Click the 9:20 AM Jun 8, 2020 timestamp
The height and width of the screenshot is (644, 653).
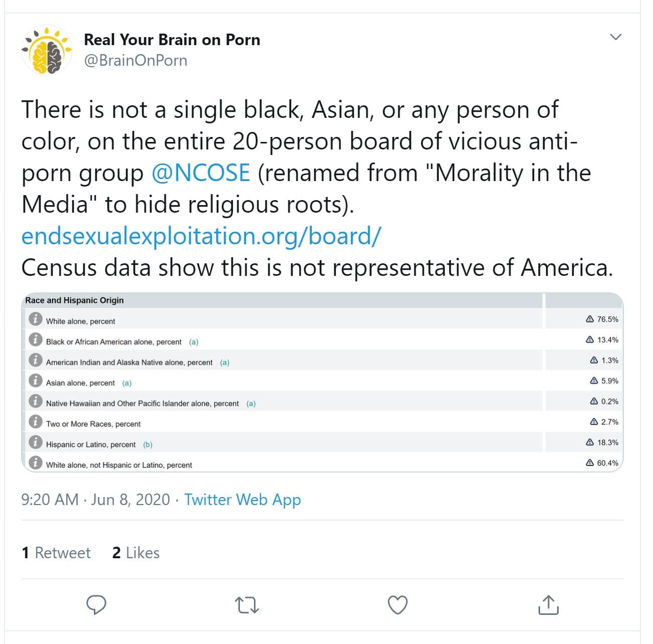coord(95,500)
